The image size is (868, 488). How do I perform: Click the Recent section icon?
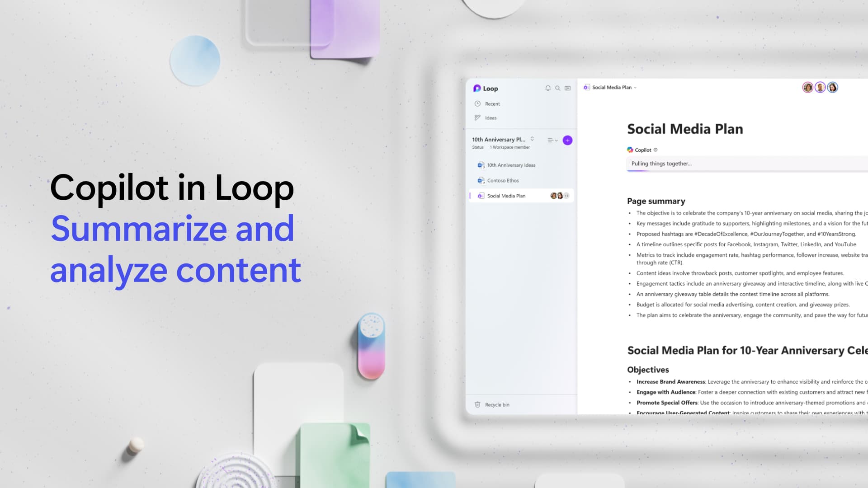[478, 103]
